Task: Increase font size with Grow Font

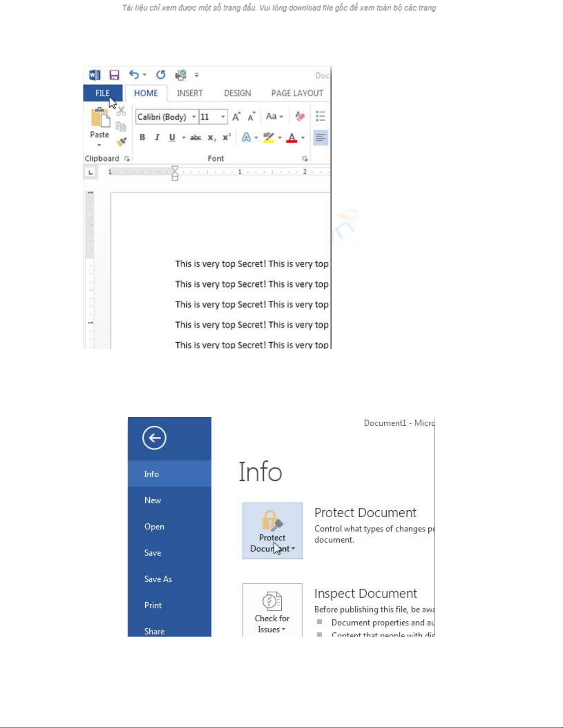Action: 236,117
